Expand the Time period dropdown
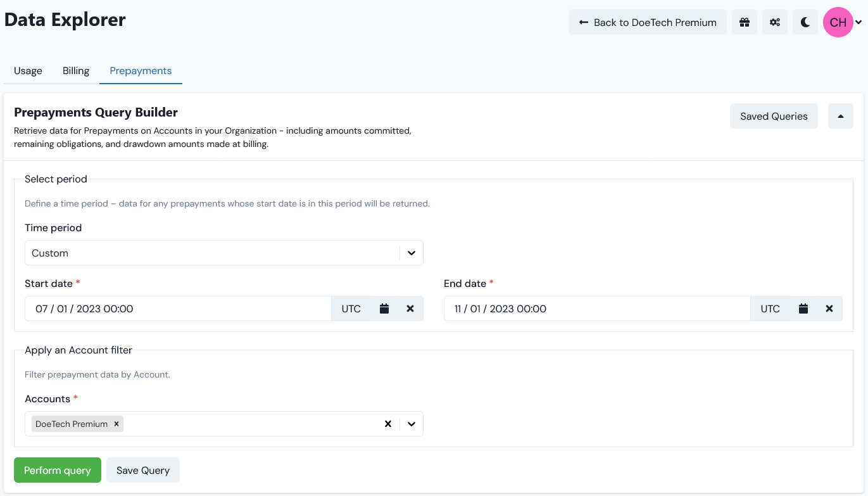The width and height of the screenshot is (868, 496). (x=412, y=252)
